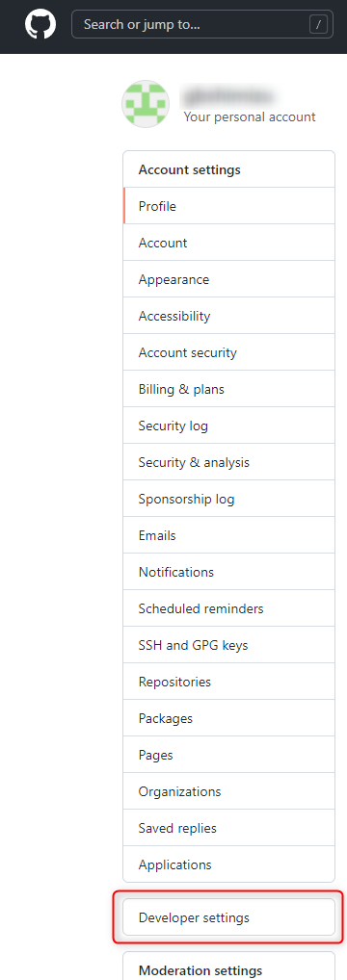Open Security & analysis settings
The width and height of the screenshot is (347, 980).
click(229, 462)
